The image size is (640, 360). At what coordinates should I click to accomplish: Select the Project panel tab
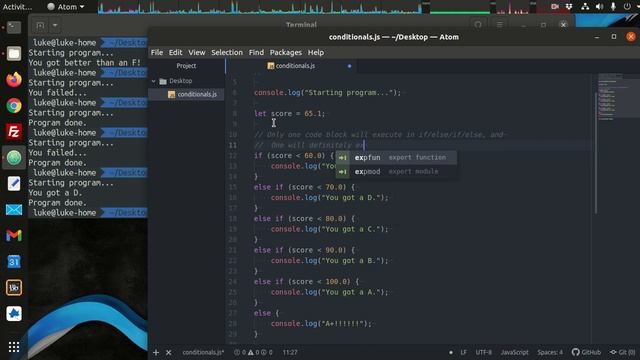point(186,66)
